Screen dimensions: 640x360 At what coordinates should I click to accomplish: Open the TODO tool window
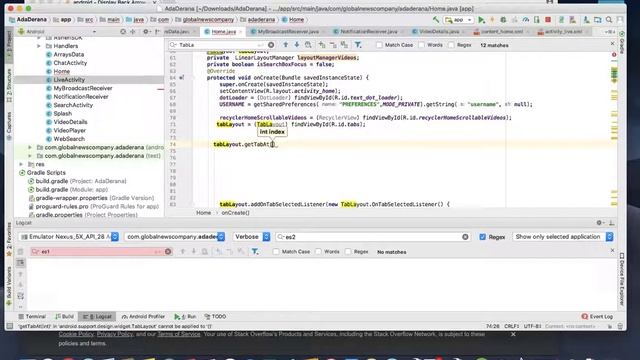(215, 316)
